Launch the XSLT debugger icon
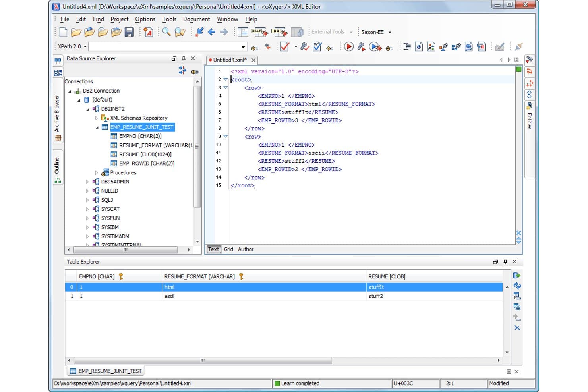Screen dimensions: 588x392 259,32
